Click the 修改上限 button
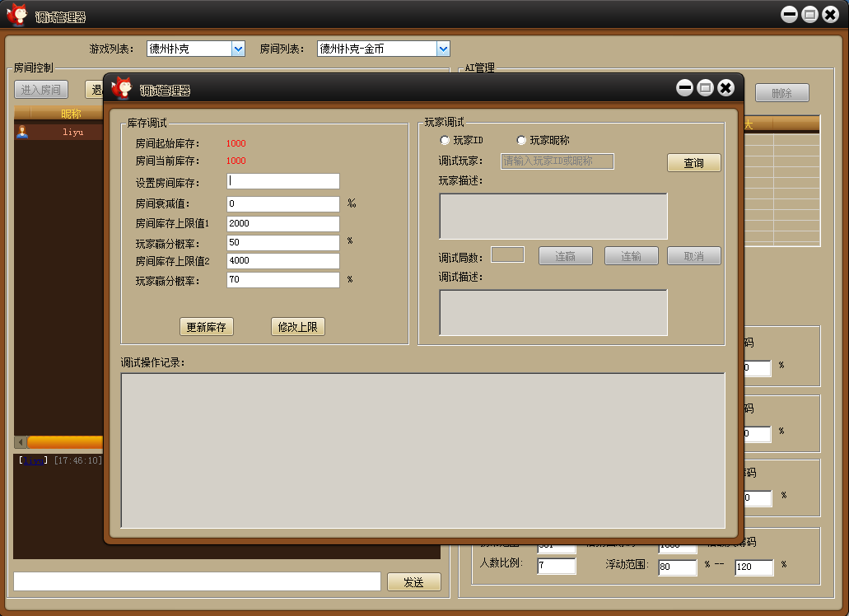This screenshot has width=849, height=616. [298, 327]
